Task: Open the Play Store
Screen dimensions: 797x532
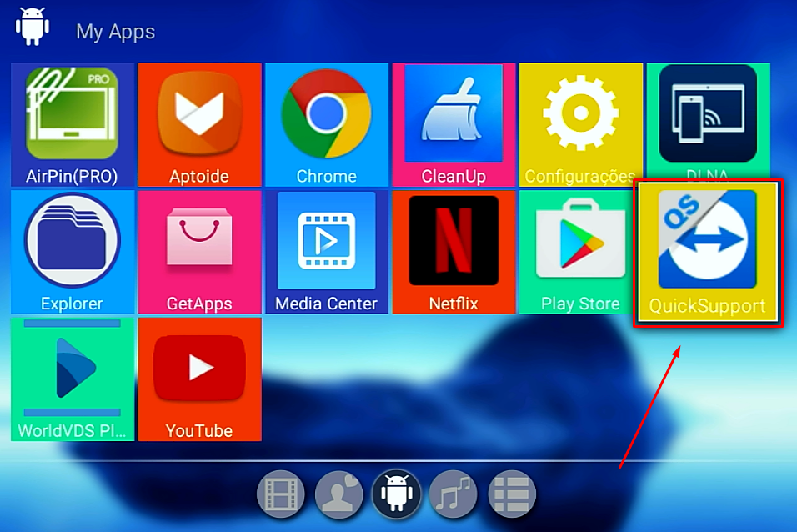Action: point(576,252)
